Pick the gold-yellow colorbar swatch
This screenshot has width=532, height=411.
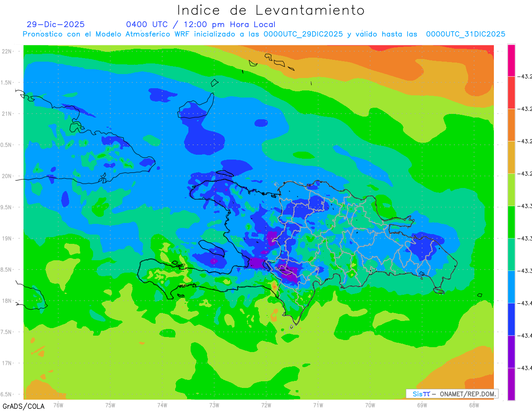click(511, 157)
